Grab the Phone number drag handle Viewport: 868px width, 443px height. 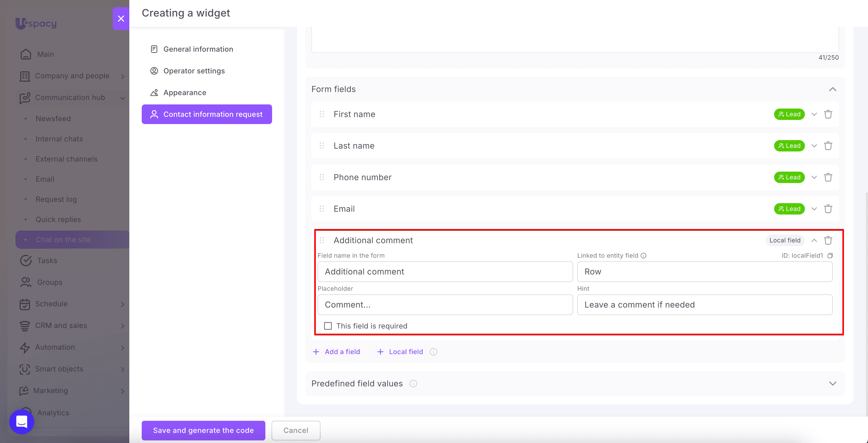322,177
